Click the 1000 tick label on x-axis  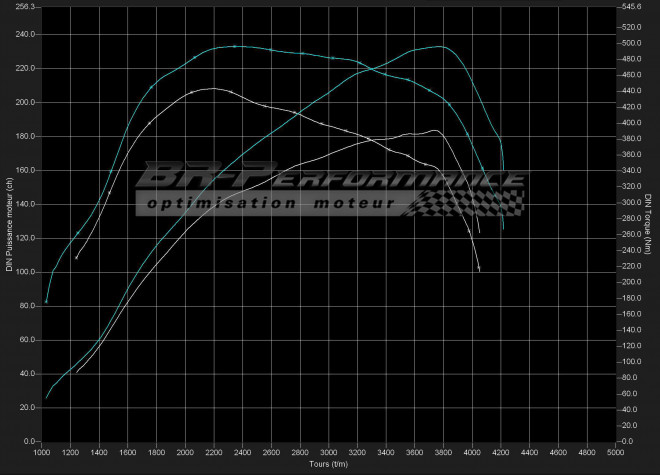[x=42, y=453]
